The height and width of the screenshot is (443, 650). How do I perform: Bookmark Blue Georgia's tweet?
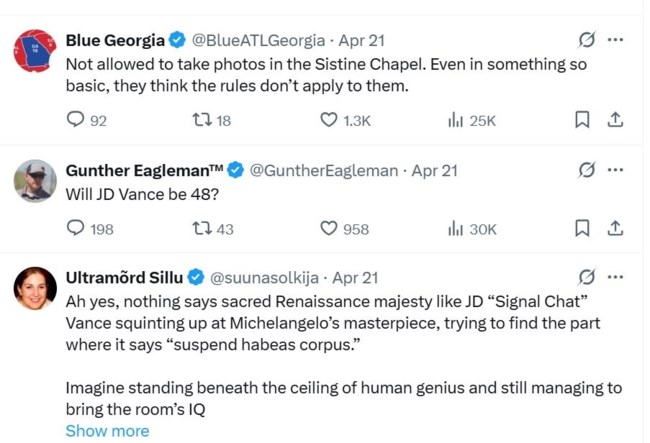582,120
